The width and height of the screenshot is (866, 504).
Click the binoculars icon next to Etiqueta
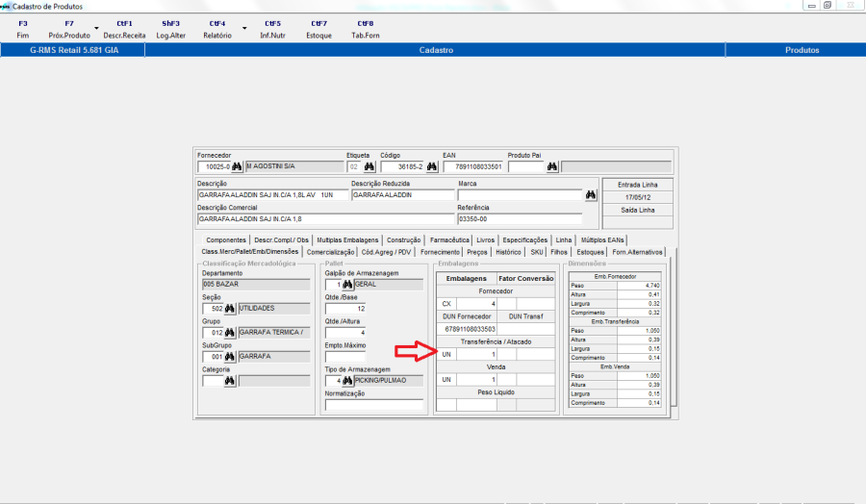(369, 166)
